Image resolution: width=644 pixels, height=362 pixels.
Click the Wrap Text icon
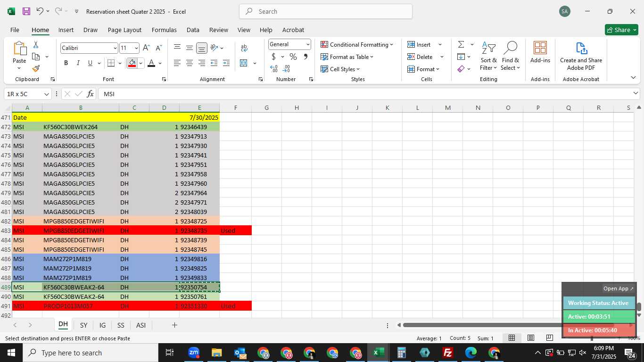coord(244,48)
